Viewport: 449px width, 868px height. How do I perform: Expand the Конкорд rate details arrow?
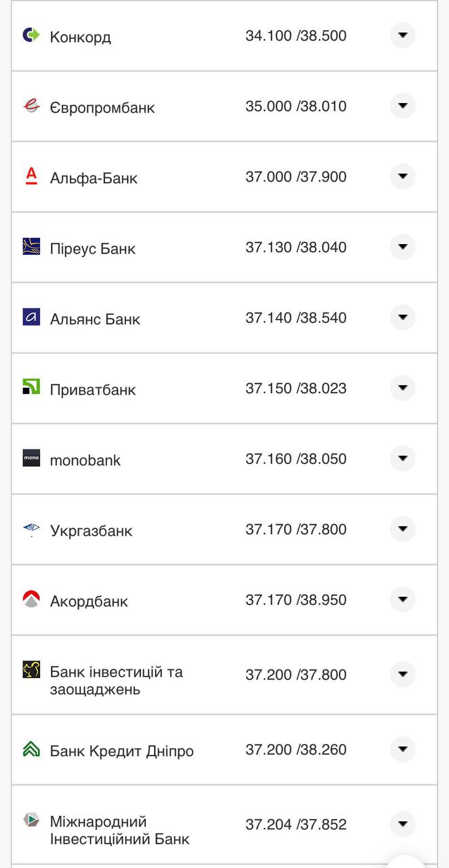coord(403,35)
